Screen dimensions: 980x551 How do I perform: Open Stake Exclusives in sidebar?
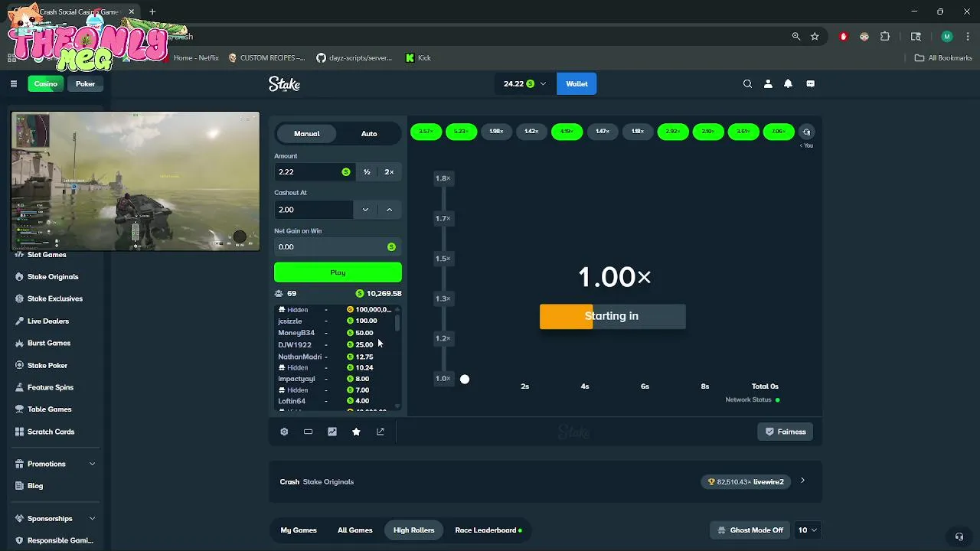(x=54, y=298)
